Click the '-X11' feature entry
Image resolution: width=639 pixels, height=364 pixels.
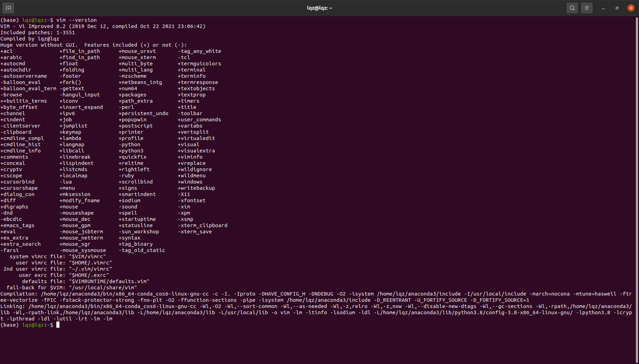coord(184,194)
